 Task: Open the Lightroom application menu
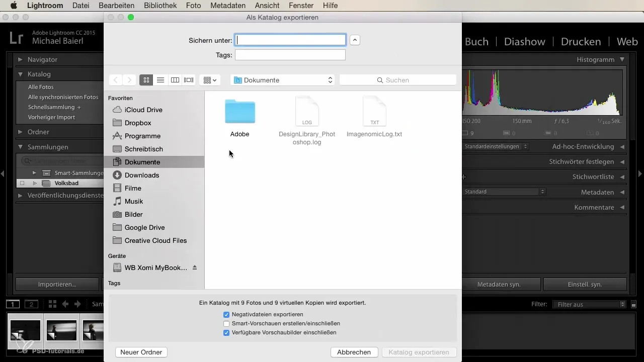click(45, 6)
